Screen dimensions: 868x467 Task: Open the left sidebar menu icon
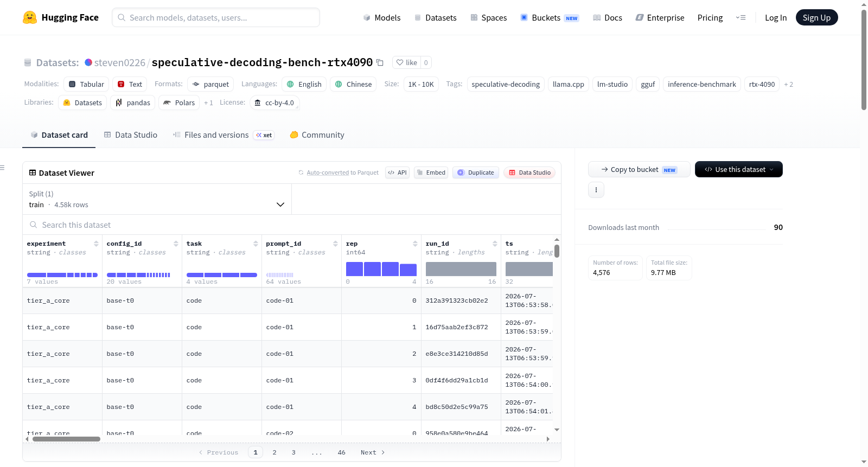point(2,168)
